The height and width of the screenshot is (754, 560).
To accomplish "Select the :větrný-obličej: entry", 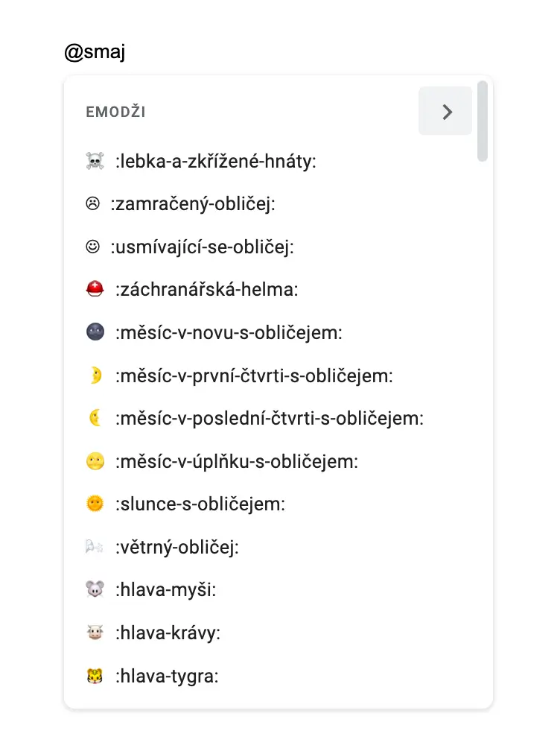I will (x=176, y=548).
